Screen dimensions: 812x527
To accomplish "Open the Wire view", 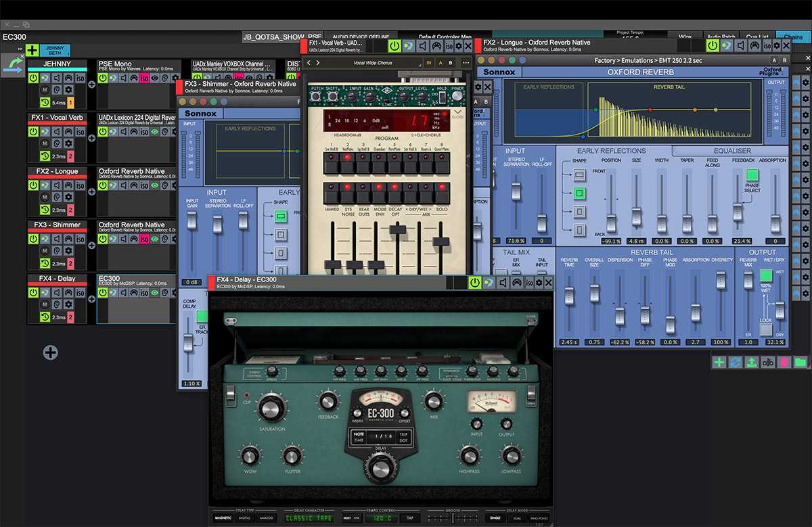I will tap(685, 36).
